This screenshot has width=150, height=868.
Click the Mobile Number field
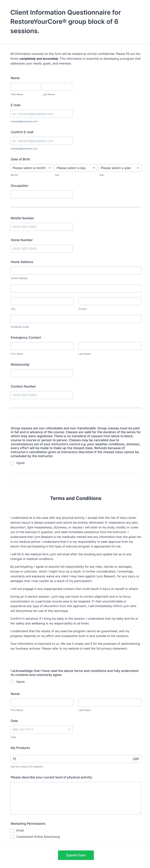pos(42,226)
